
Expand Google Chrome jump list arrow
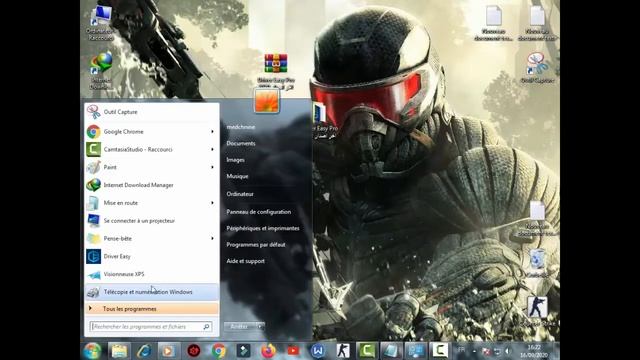(x=212, y=131)
